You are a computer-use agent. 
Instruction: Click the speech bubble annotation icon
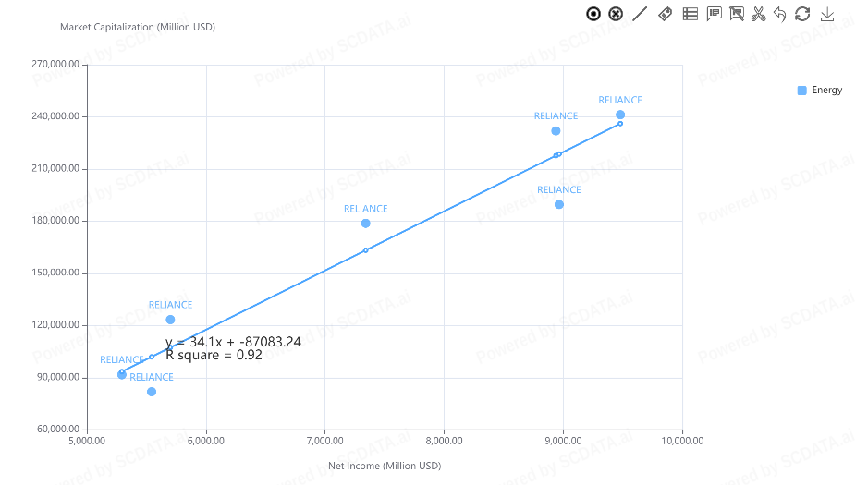click(x=714, y=14)
